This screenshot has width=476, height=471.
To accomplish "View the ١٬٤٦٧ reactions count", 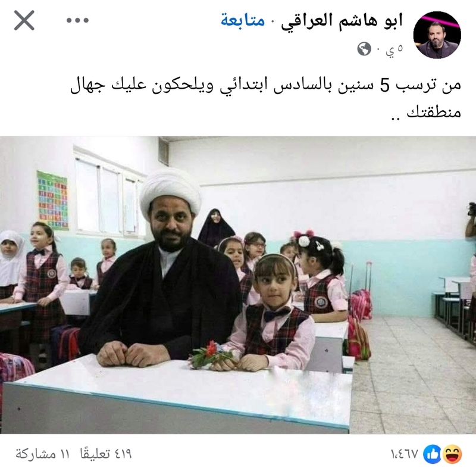I will (405, 454).
